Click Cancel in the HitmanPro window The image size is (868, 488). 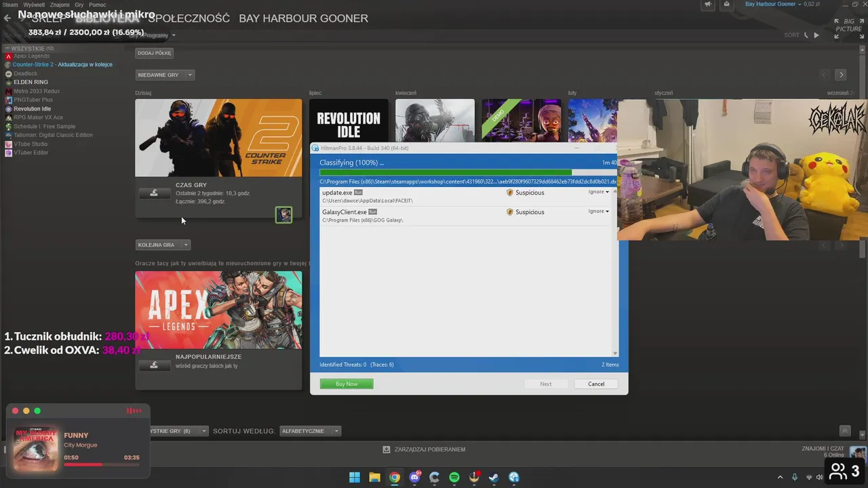click(x=596, y=384)
